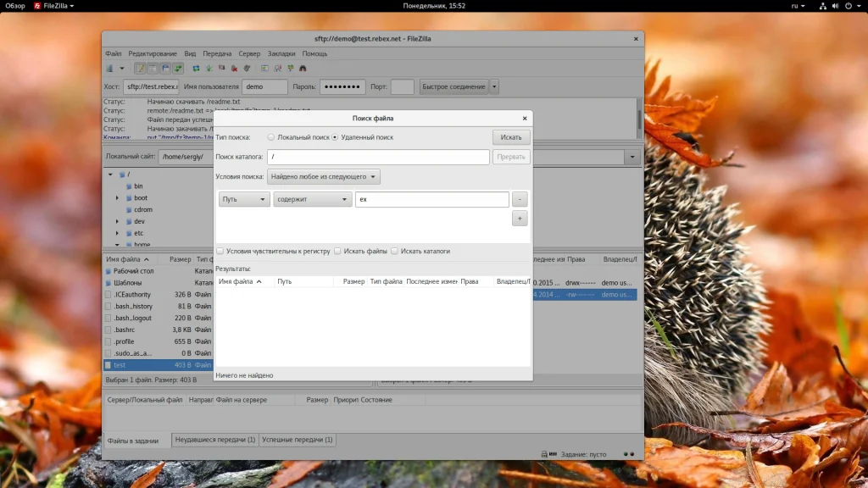Open the содержит condition dropdown

pyautogui.click(x=312, y=200)
